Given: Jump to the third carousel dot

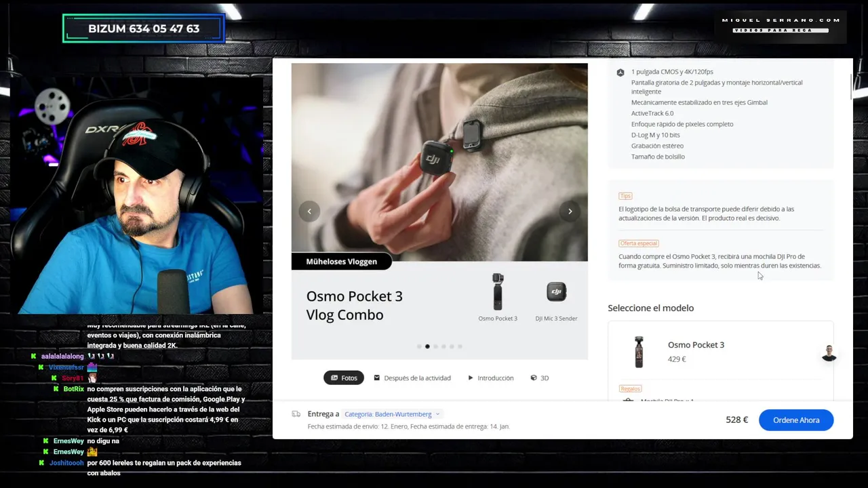Looking at the screenshot, I should click(x=435, y=346).
